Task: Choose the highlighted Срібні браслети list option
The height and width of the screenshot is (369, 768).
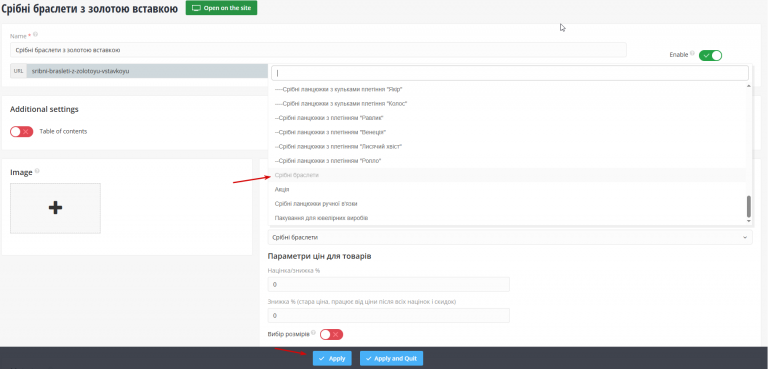Action: 507,175
